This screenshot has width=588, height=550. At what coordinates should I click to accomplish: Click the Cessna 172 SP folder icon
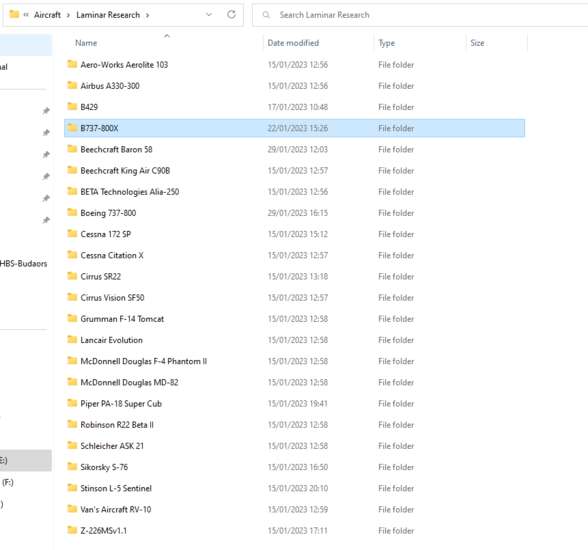click(x=72, y=234)
